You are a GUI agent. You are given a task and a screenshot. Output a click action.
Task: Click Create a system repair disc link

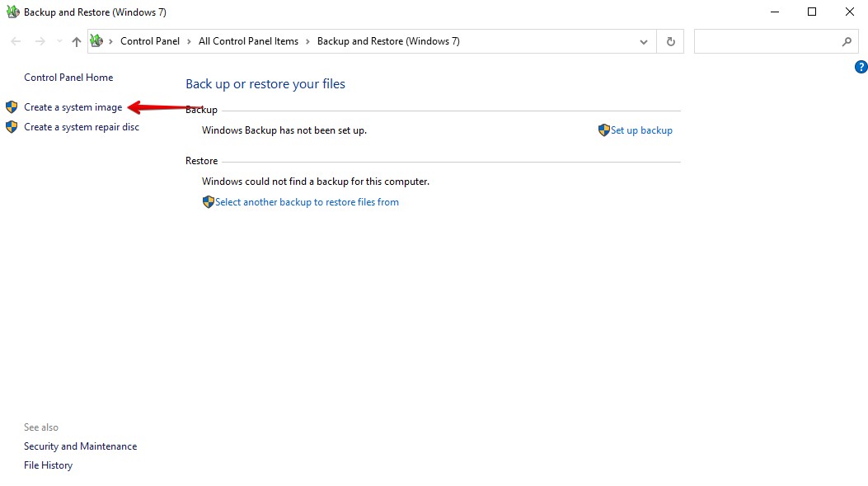pyautogui.click(x=82, y=127)
